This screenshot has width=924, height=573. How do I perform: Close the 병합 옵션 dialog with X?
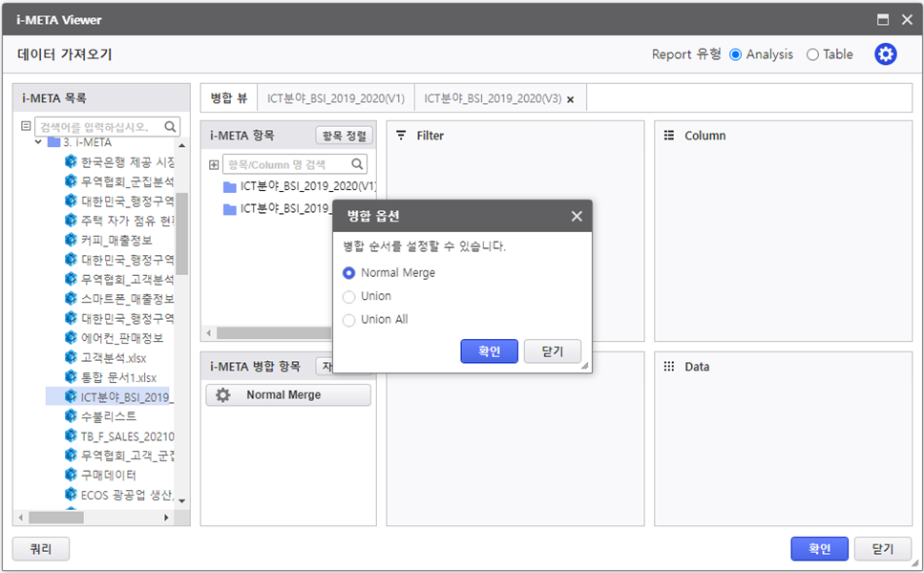click(577, 217)
